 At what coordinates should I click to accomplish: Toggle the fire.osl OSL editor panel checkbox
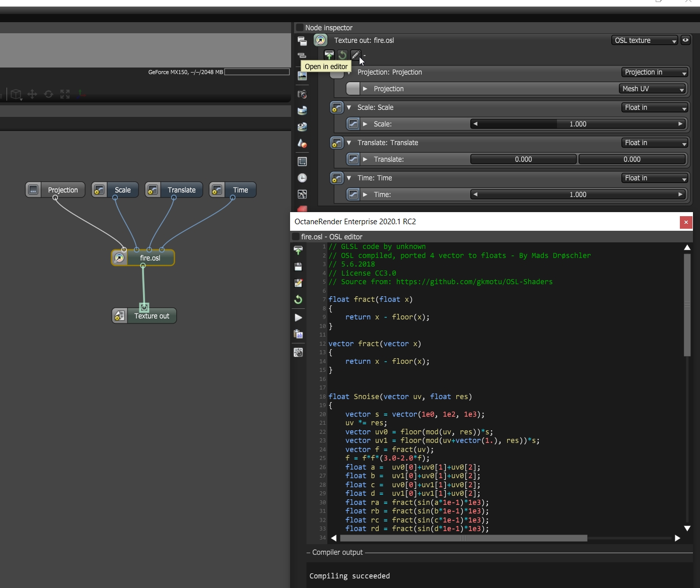click(x=296, y=237)
